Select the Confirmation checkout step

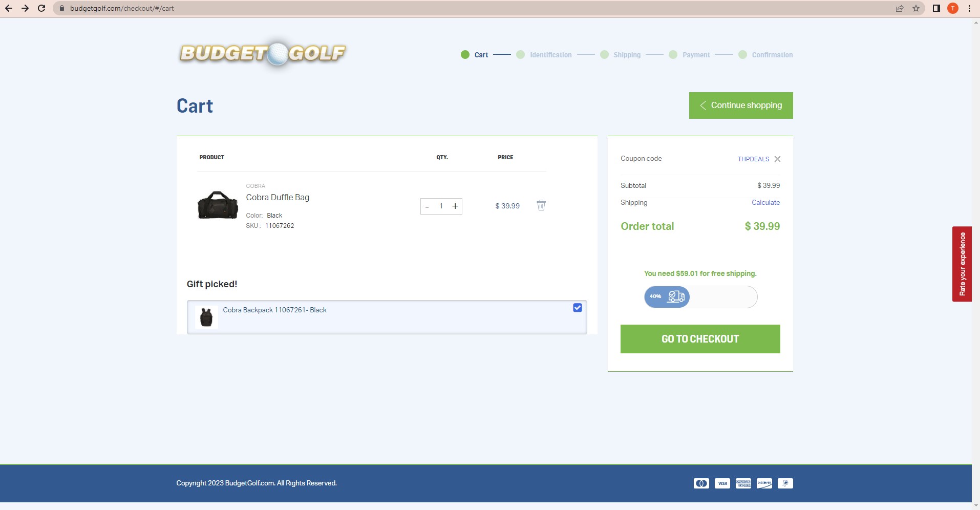pyautogui.click(x=766, y=55)
